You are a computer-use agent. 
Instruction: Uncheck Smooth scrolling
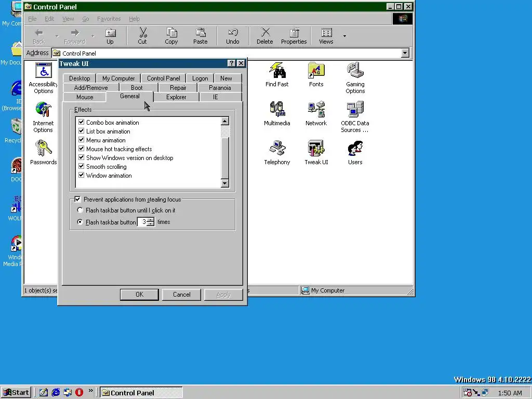(81, 166)
